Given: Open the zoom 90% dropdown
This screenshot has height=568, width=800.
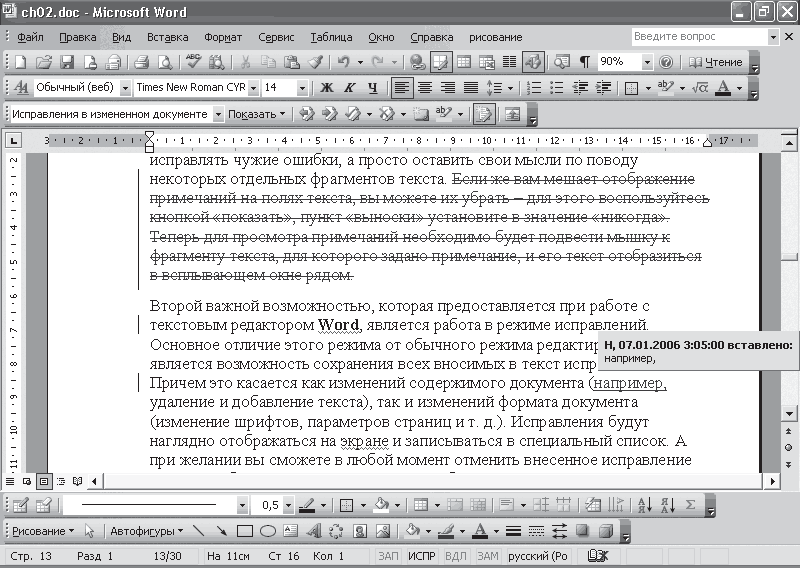Looking at the screenshot, I should coord(648,62).
